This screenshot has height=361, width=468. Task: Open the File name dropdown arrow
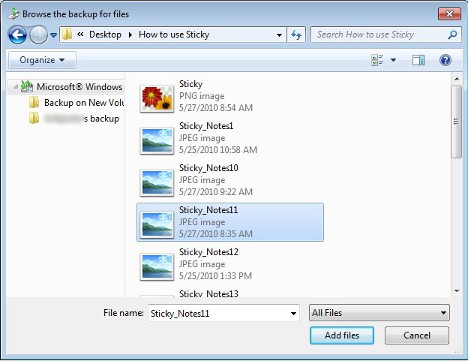(293, 313)
